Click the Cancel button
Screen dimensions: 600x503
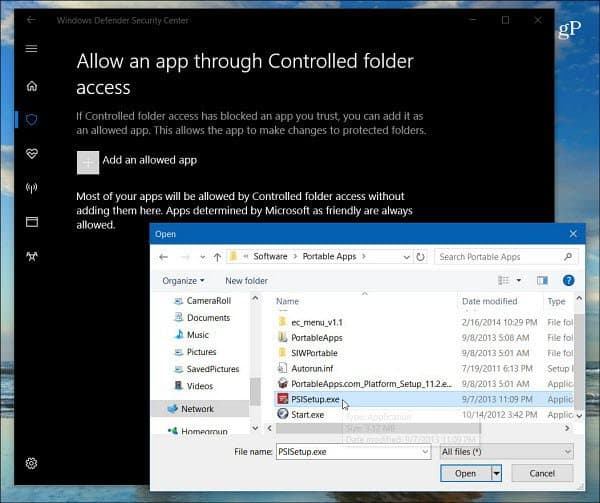click(542, 474)
